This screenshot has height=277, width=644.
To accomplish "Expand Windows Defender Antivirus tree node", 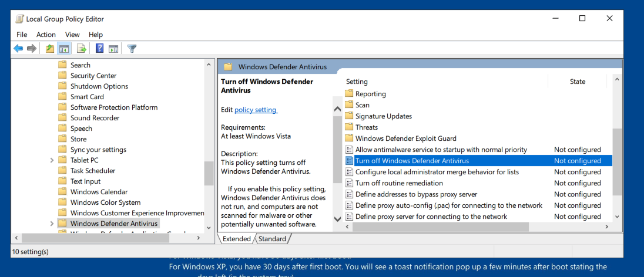I will [x=52, y=224].
